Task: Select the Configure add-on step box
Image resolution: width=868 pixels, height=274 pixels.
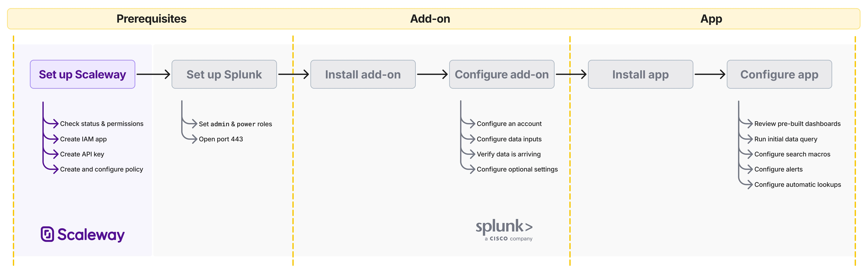Action: (x=502, y=74)
